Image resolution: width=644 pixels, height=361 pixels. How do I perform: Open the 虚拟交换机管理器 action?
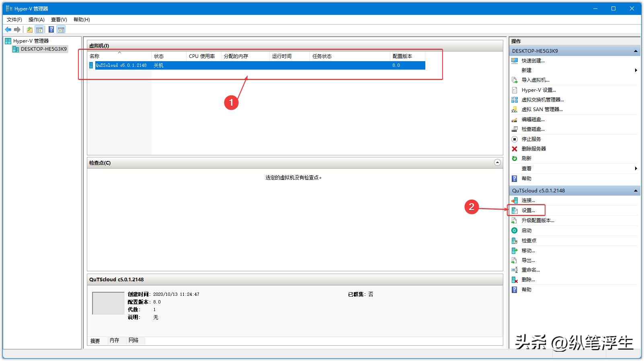(x=543, y=100)
